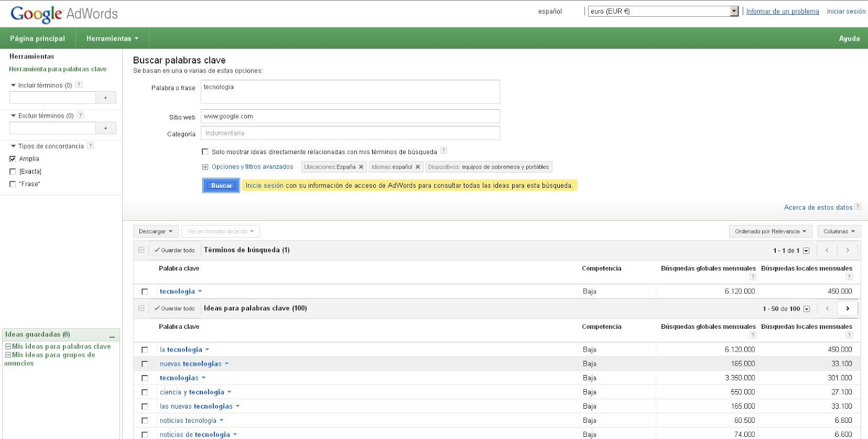
Task: Click the Buscar button
Action: tap(221, 186)
